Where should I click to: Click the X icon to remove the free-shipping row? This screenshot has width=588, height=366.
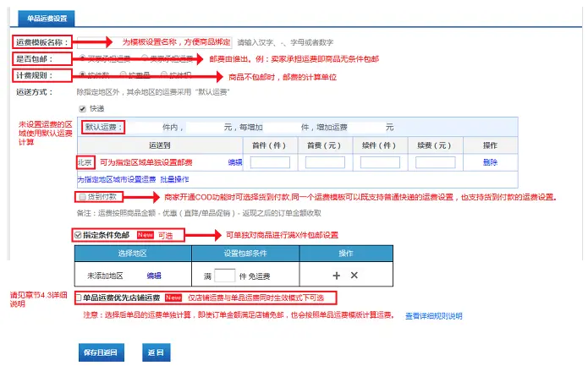(x=354, y=276)
